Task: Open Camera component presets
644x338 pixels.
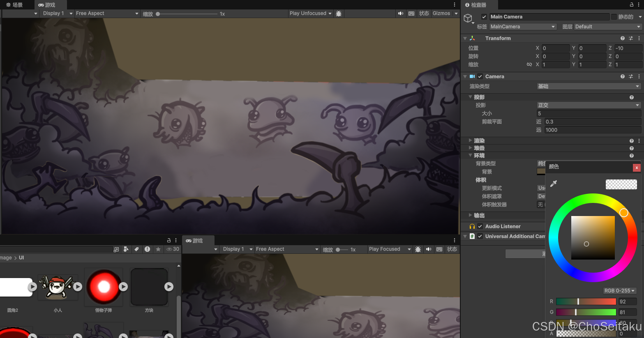Action: pyautogui.click(x=631, y=76)
